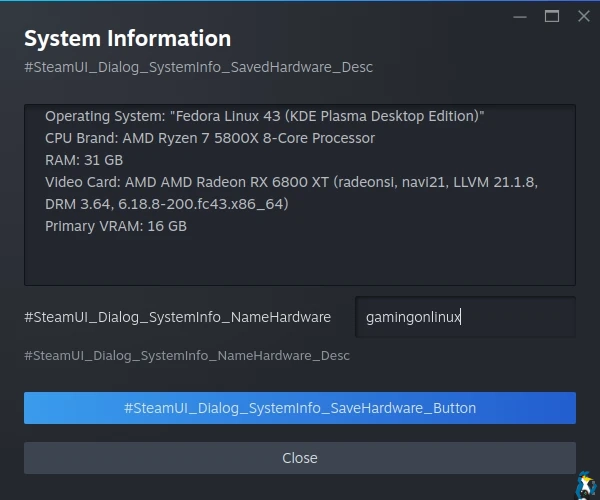Screen dimensions: 600x500
Task: Click the penguin logo in the bottom-right corner
Action: tap(586, 485)
